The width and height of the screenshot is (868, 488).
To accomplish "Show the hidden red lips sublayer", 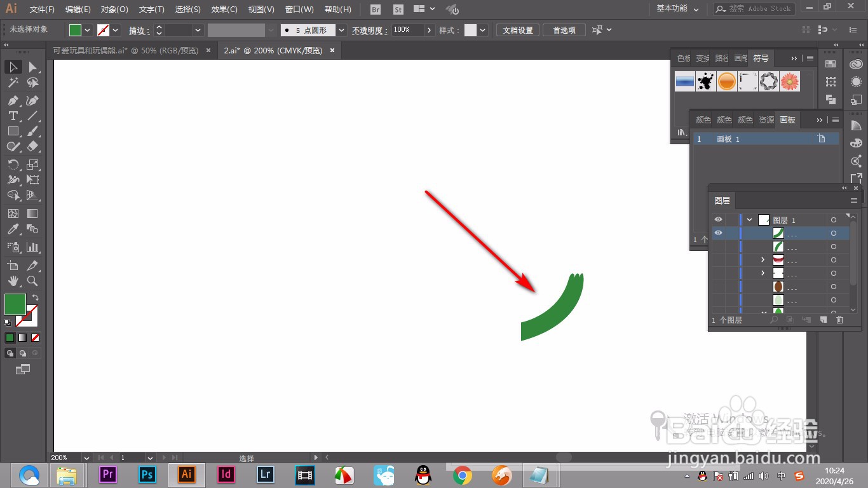I will click(x=718, y=261).
